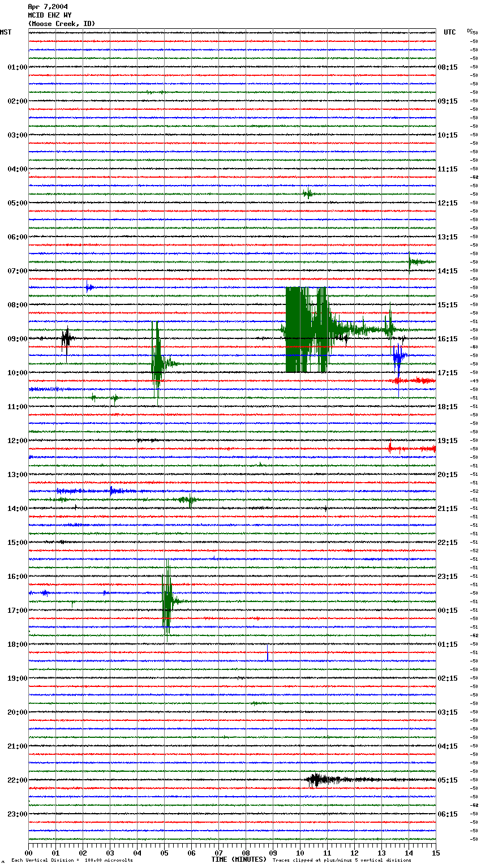481x868 pixels.
Task: Click 'Each Vertical Division = 100.00 microvolts' note
Action: [x=72, y=861]
